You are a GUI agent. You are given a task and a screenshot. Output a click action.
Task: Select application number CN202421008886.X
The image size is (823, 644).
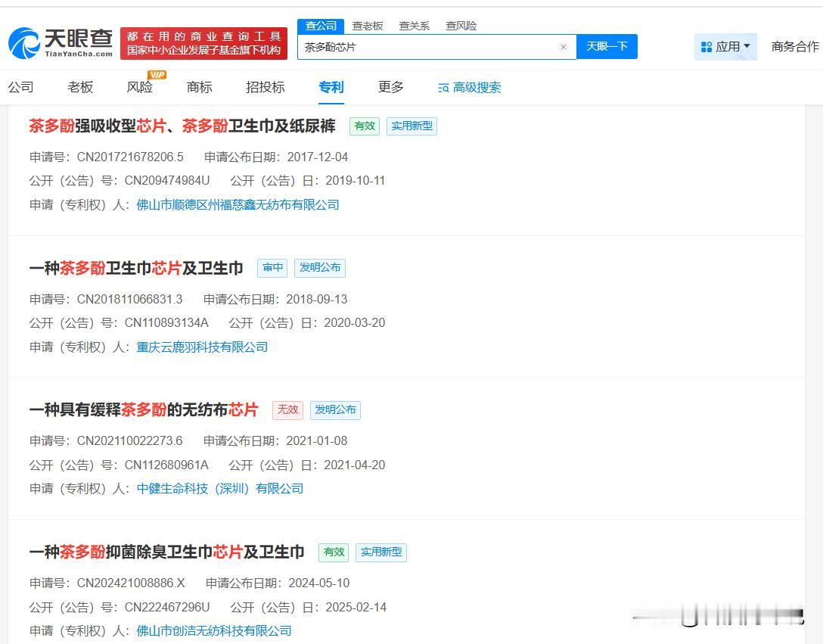[x=131, y=583]
